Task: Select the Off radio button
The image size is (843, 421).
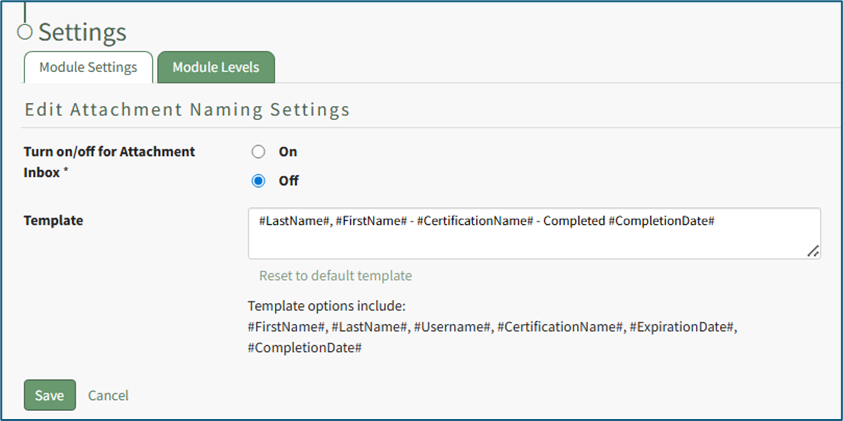Action: click(258, 181)
